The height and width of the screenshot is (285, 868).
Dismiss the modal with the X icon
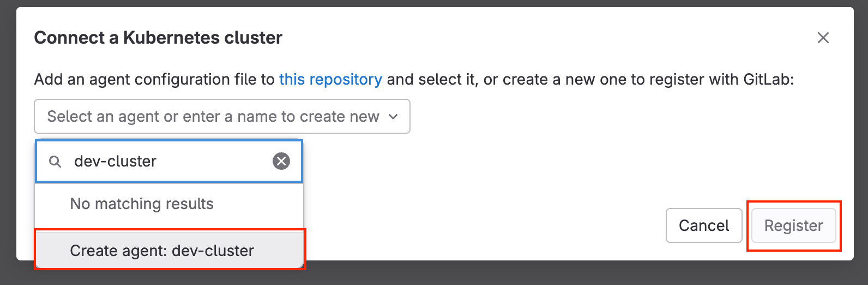[x=823, y=38]
